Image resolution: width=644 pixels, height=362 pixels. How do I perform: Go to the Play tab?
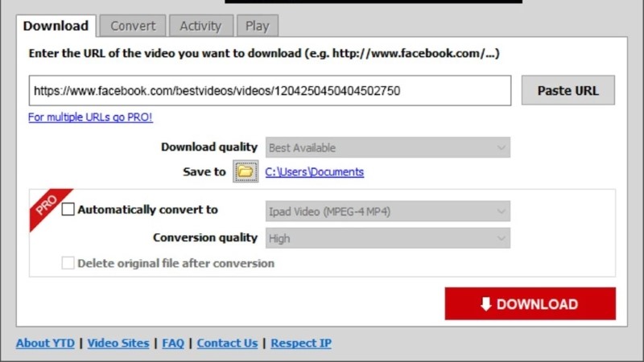[257, 26]
